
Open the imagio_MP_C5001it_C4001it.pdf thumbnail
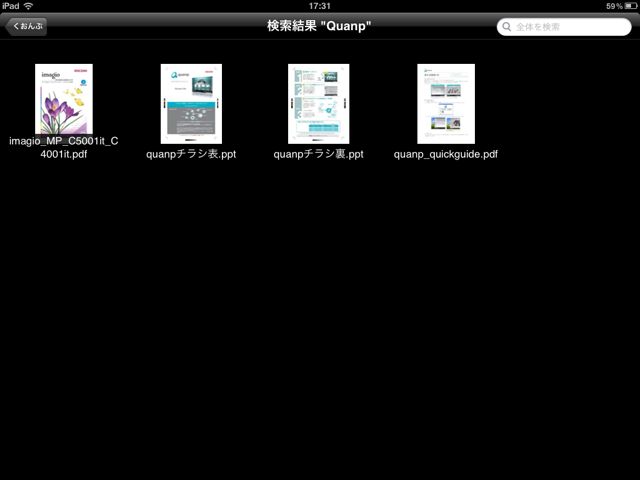(x=64, y=99)
